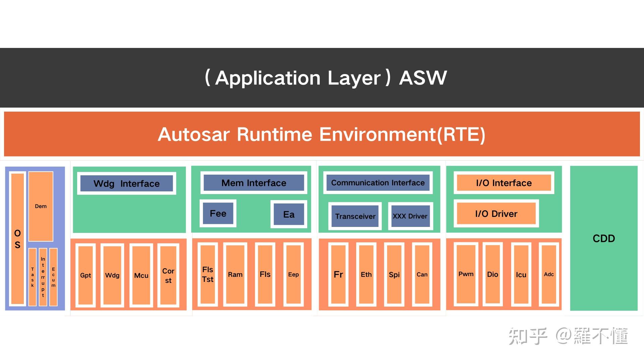Select the Autosar Runtime Environment (RTE) bar
The width and height of the screenshot is (644, 362).
(x=322, y=134)
